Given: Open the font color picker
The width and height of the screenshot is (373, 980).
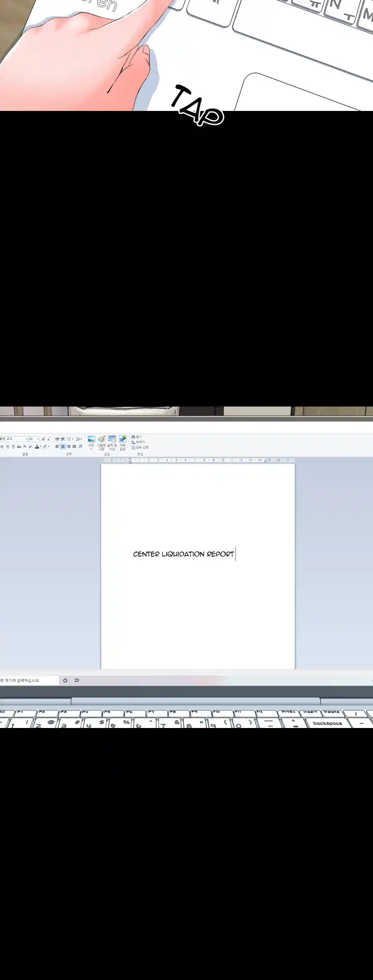Looking at the screenshot, I should pos(38,446).
